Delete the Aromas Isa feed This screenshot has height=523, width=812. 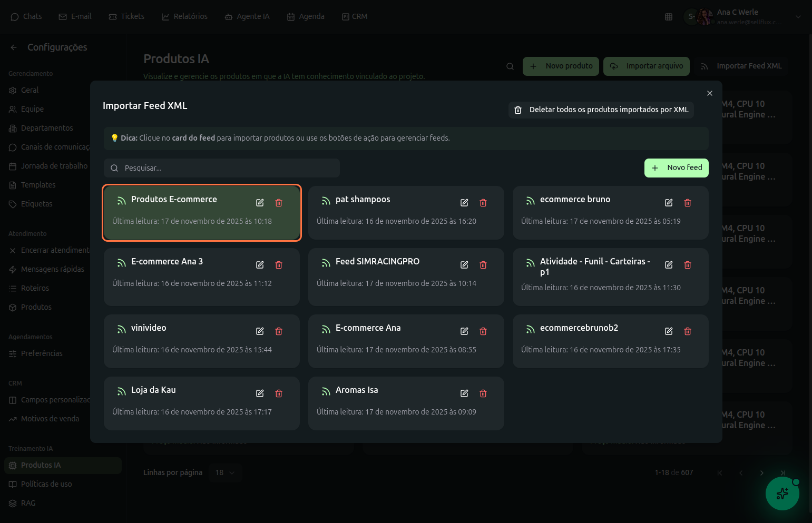point(483,393)
